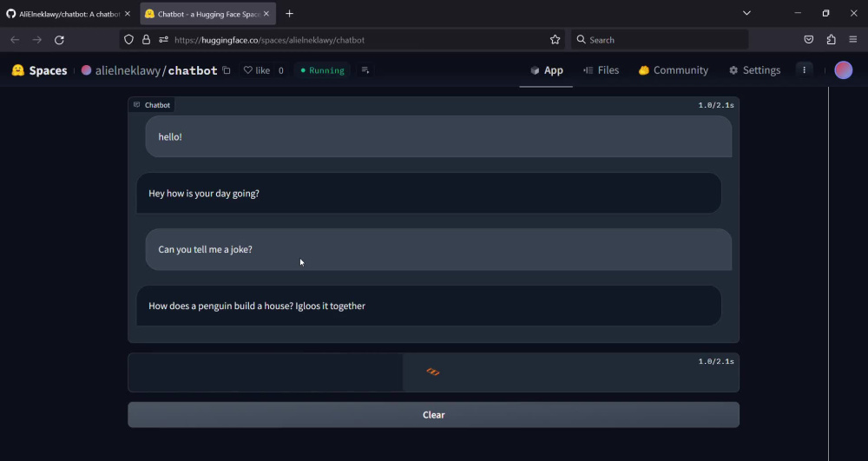This screenshot has height=461, width=868.
Task: Copy the space name with the copy icon
Action: 227,70
